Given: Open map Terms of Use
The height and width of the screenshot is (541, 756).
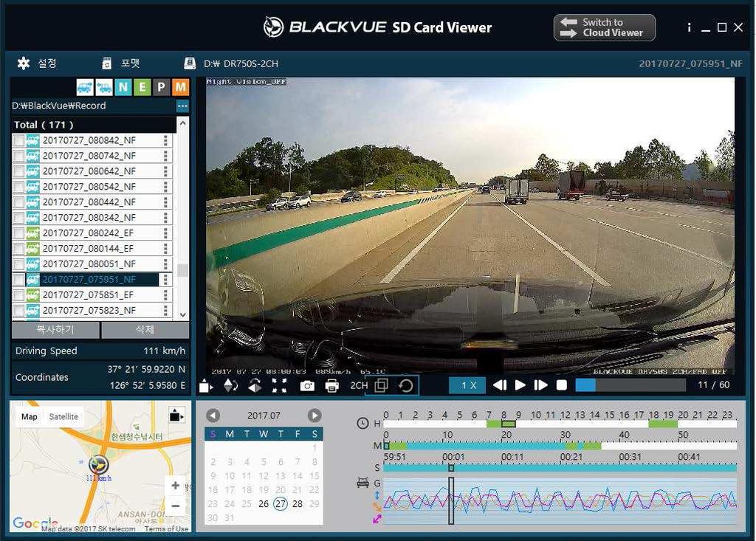Looking at the screenshot, I should coord(166,529).
